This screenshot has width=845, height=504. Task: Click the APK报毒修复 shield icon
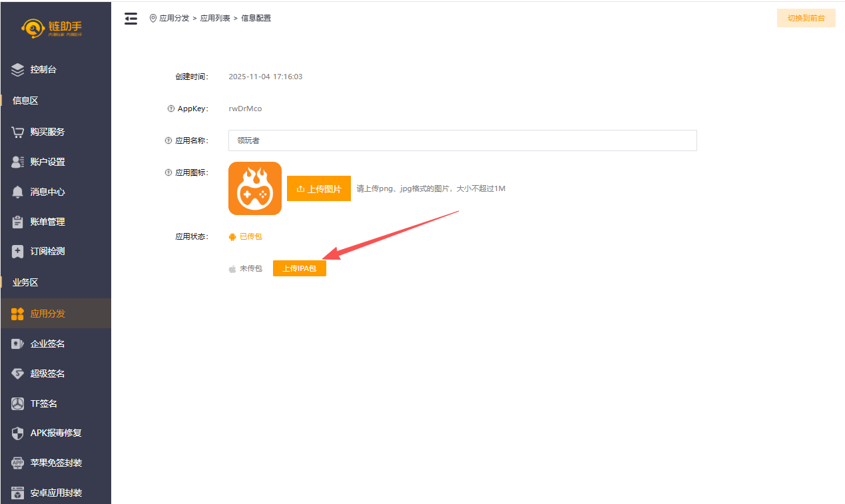[18, 433]
